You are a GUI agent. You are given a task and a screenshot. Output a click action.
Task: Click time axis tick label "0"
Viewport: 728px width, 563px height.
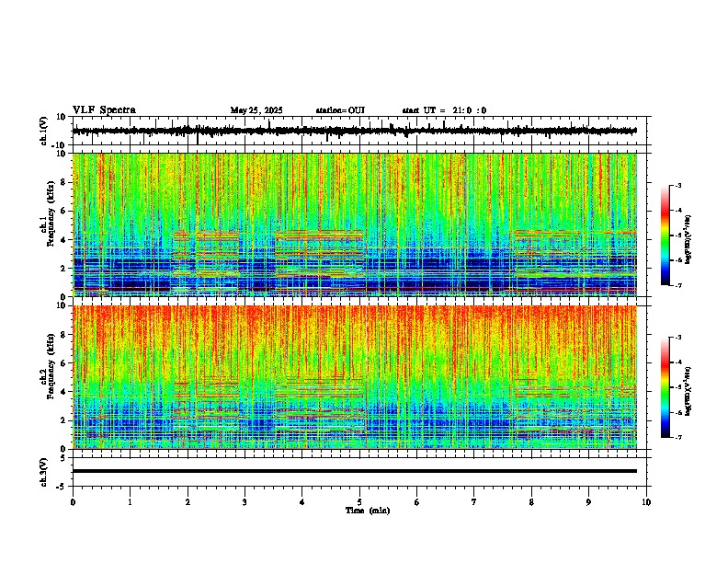pos(73,502)
